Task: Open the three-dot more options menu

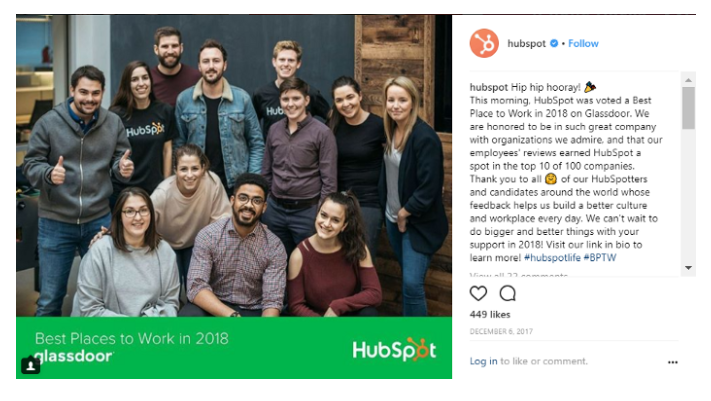Action: point(672,362)
